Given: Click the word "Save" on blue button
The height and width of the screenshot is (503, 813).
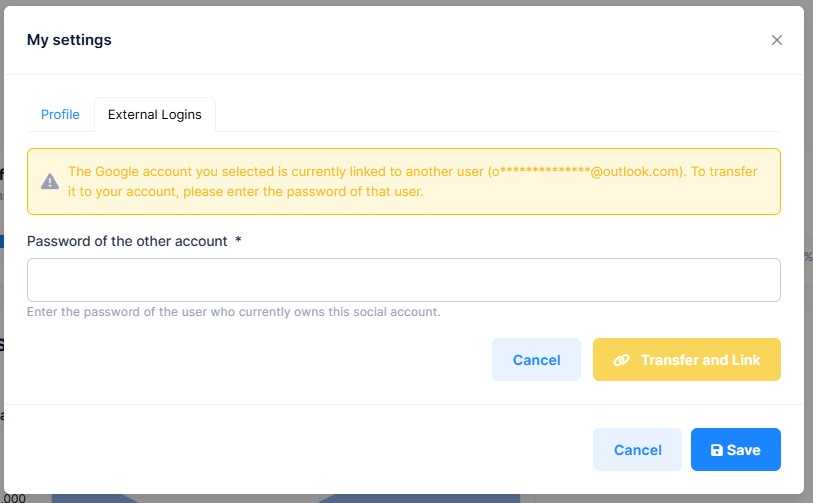Looking at the screenshot, I should pyautogui.click(x=744, y=450).
